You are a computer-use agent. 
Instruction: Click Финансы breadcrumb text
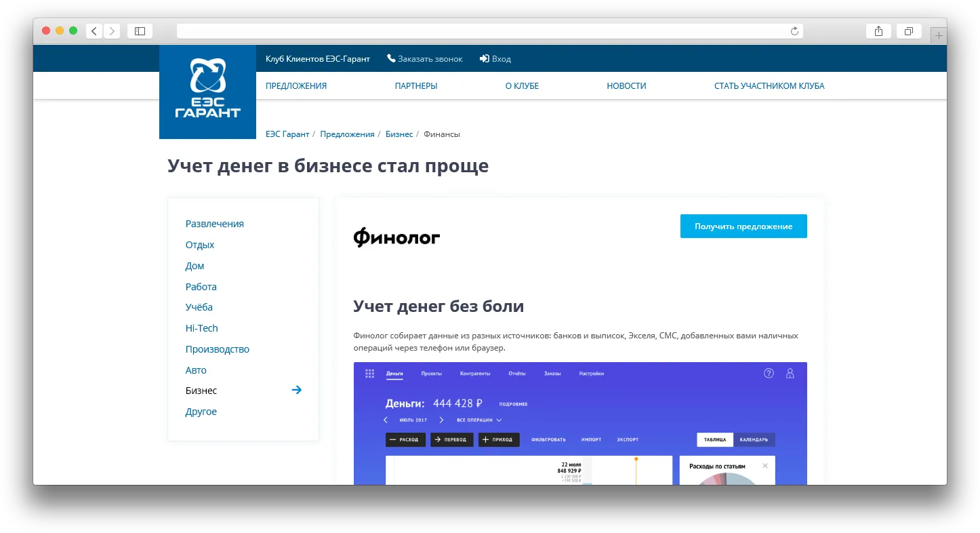(442, 134)
